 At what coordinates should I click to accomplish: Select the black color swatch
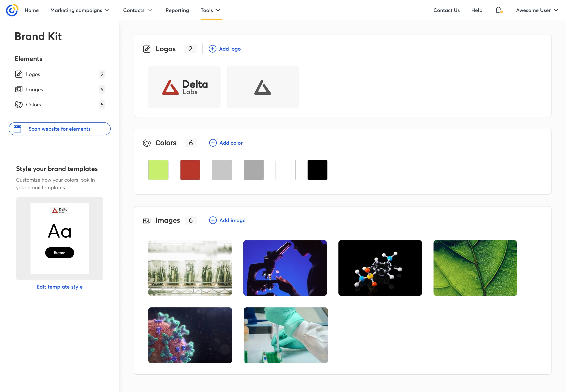click(317, 170)
